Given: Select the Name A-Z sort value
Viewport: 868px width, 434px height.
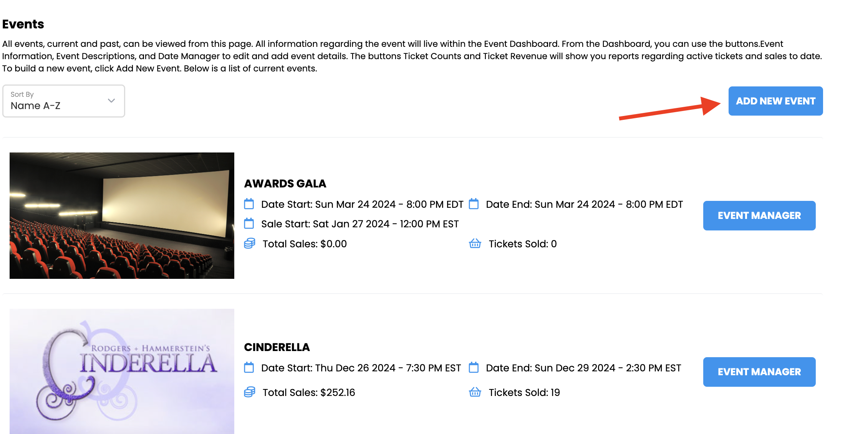Looking at the screenshot, I should (x=35, y=106).
